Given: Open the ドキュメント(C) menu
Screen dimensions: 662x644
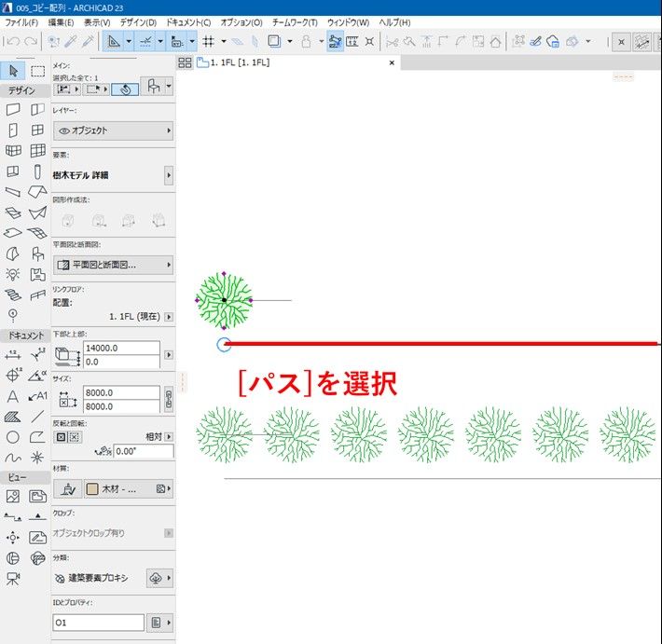Looking at the screenshot, I should [188, 22].
